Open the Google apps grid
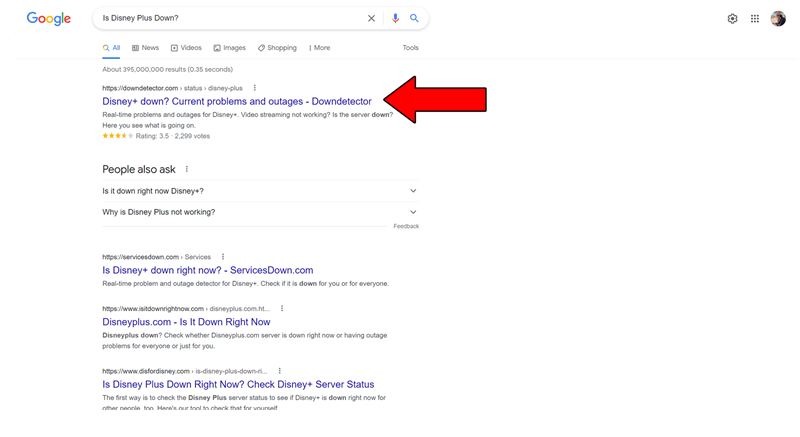Viewport: 800px width, 437px height. pyautogui.click(x=755, y=19)
